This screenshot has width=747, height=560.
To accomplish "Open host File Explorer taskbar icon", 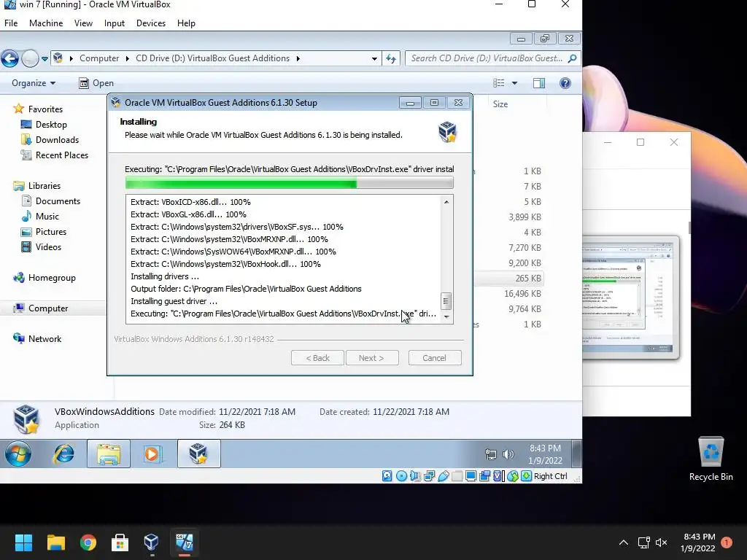I will 55,542.
